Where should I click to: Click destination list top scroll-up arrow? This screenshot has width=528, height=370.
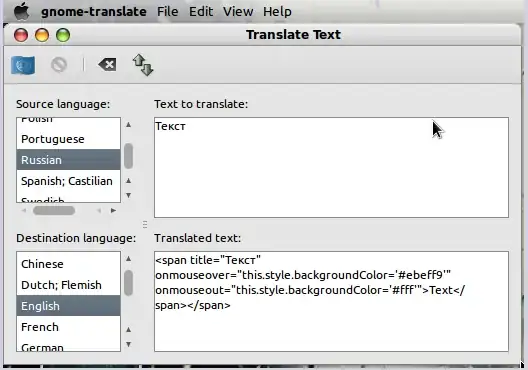pyautogui.click(x=128, y=259)
